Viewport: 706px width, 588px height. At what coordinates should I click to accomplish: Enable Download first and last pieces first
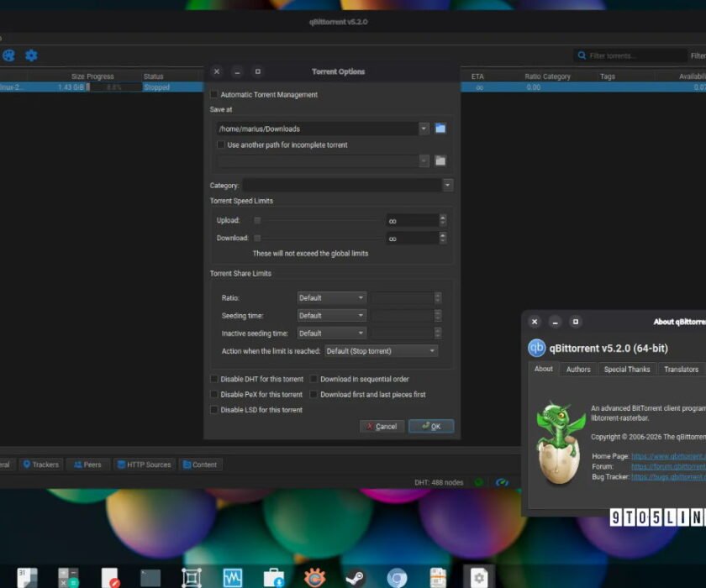point(313,394)
